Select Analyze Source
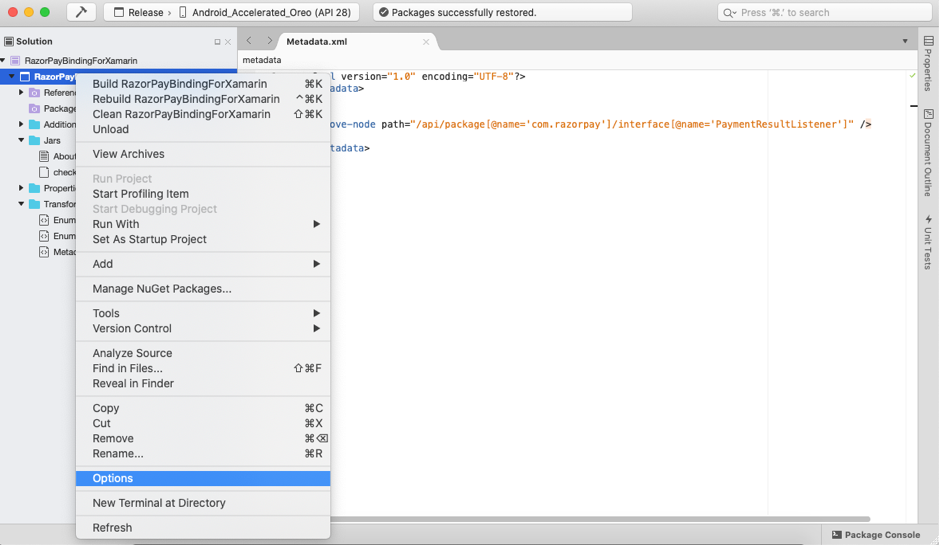 point(203,353)
